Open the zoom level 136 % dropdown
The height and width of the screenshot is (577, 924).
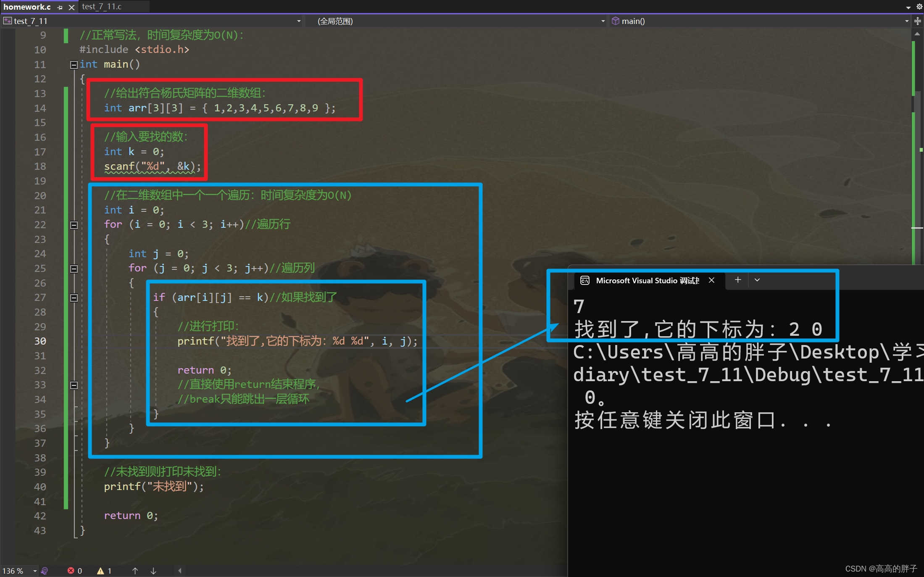[34, 571]
